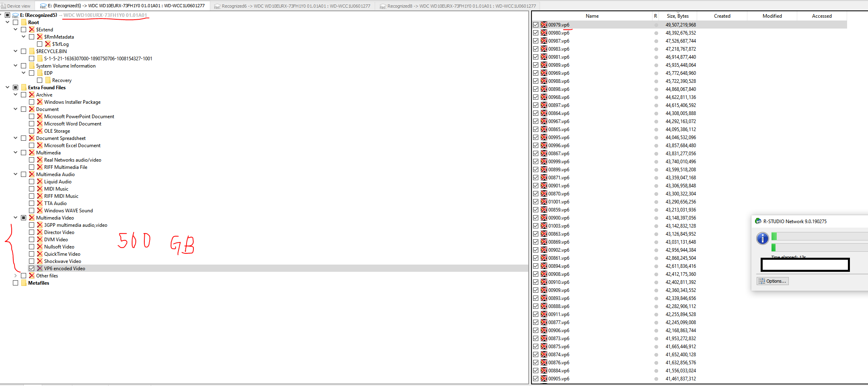Select the Shockwave Video tree item
This screenshot has width=868, height=386.
[x=62, y=261]
